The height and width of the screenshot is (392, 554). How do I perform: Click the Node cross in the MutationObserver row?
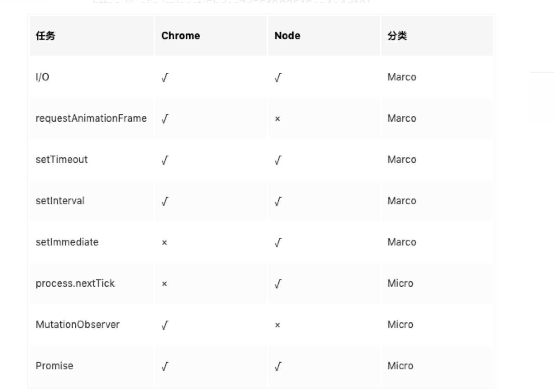click(x=277, y=325)
